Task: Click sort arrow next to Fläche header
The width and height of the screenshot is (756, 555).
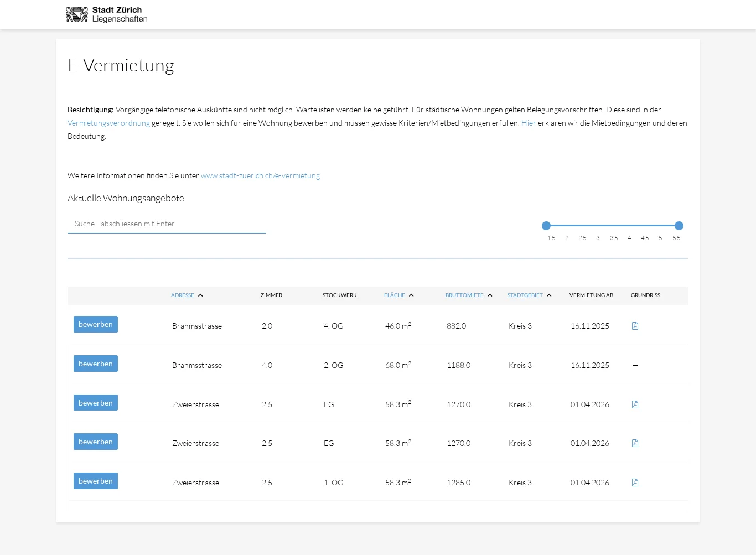Action: click(x=411, y=295)
